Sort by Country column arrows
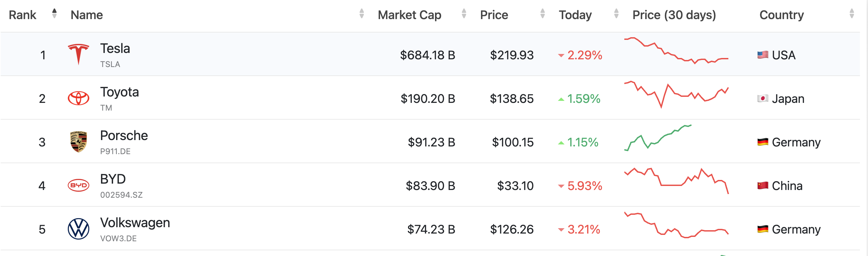 852,14
